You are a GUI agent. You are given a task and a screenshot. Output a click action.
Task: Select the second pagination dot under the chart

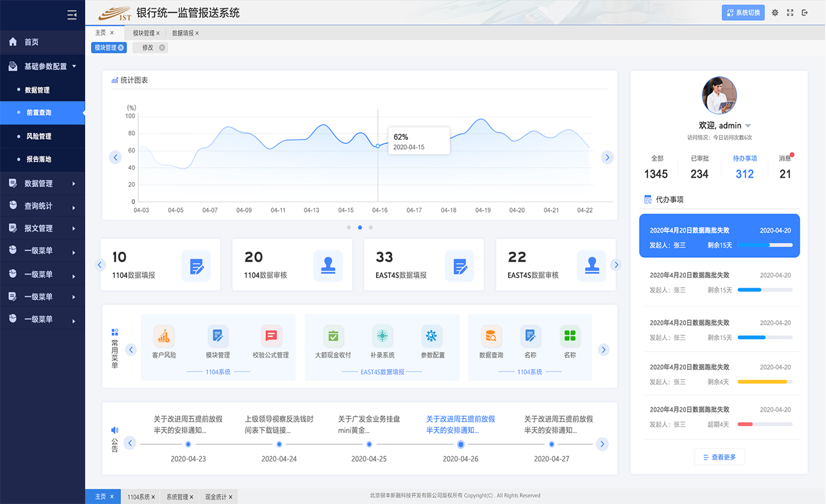(x=360, y=227)
